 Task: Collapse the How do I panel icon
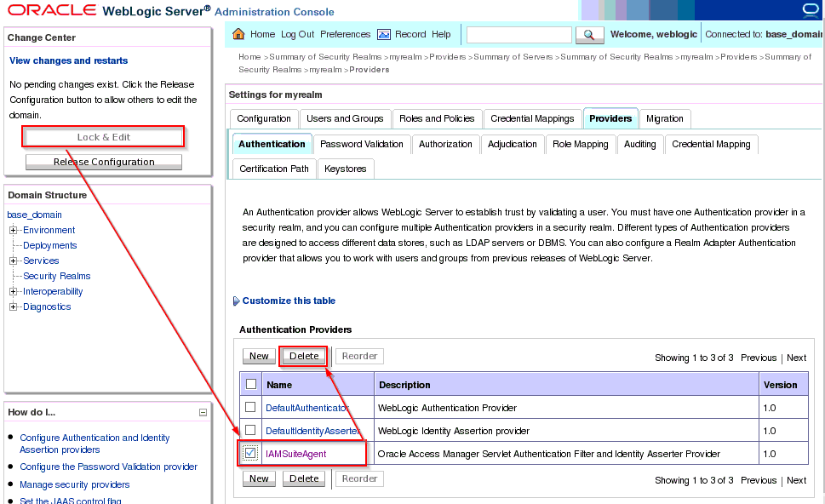203,412
